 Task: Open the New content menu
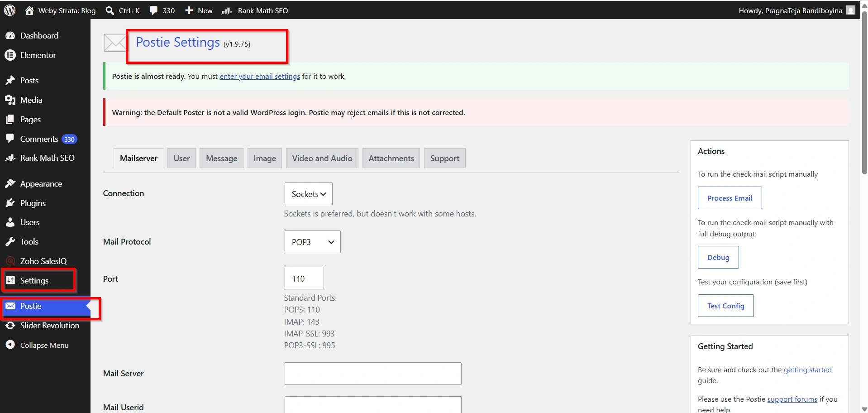[x=199, y=10]
